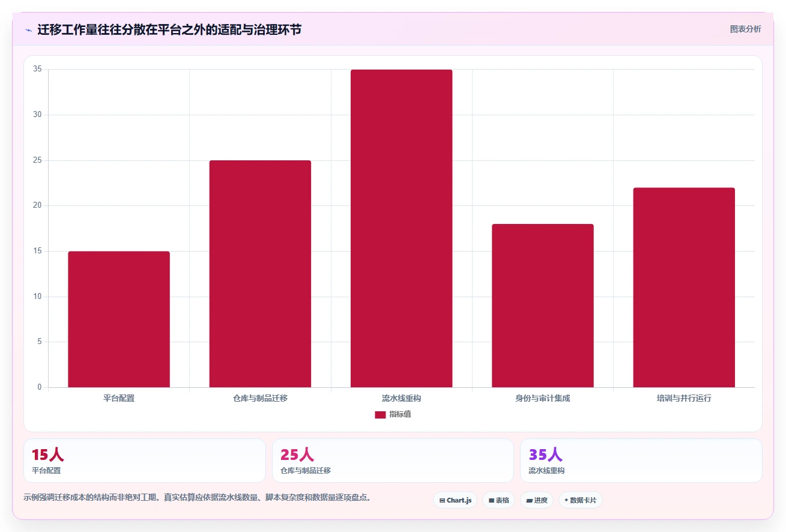Click the 仓库与制品迁移 axis label

(260, 398)
